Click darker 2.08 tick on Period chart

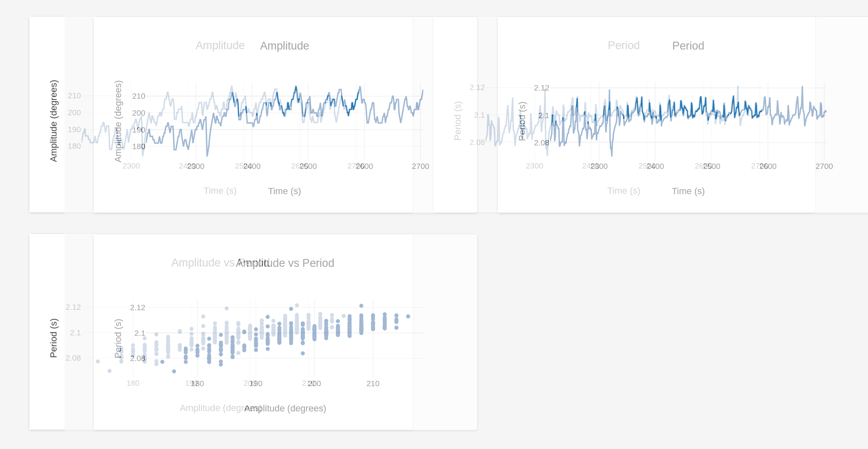541,143
